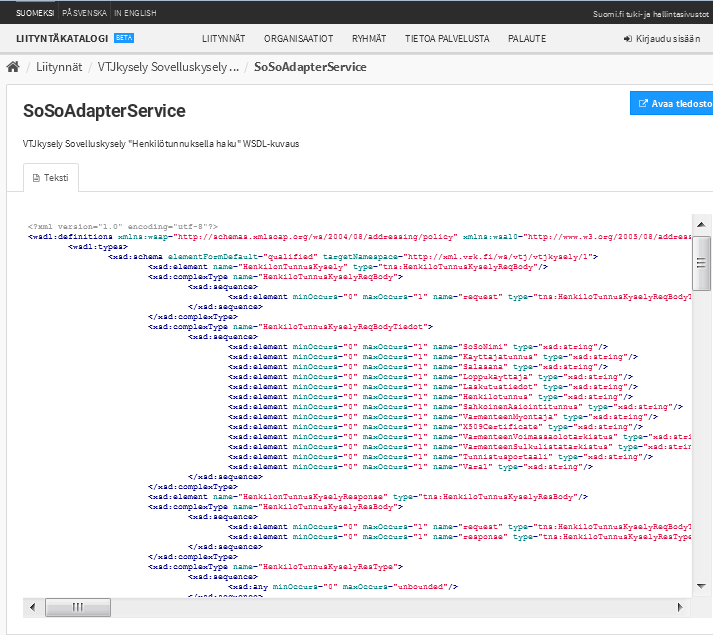713x635 pixels.
Task: Click the VarmenteenVoimassaolotarkistus element line
Action: click(x=459, y=437)
